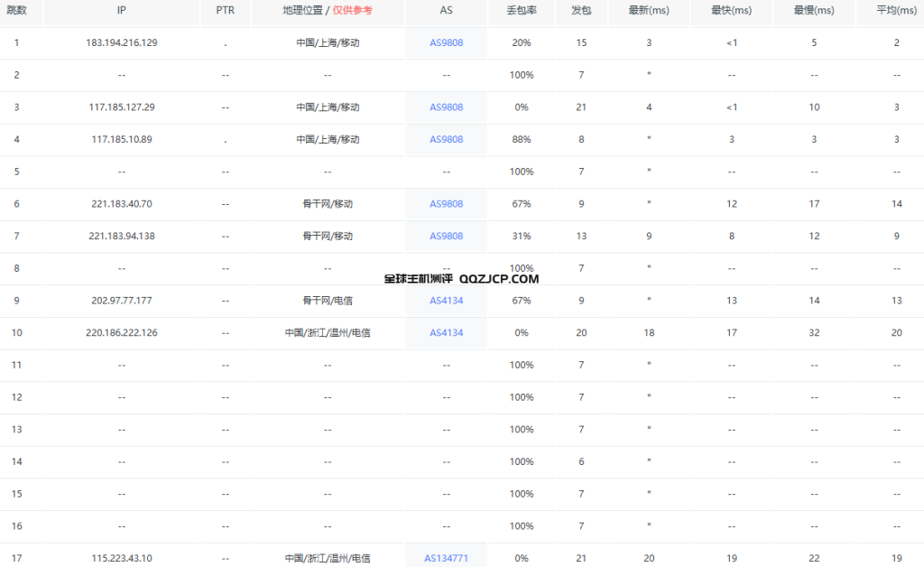Image resolution: width=924 pixels, height=567 pixels.
Task: Click AS9808 on hop 6
Action: tap(446, 203)
